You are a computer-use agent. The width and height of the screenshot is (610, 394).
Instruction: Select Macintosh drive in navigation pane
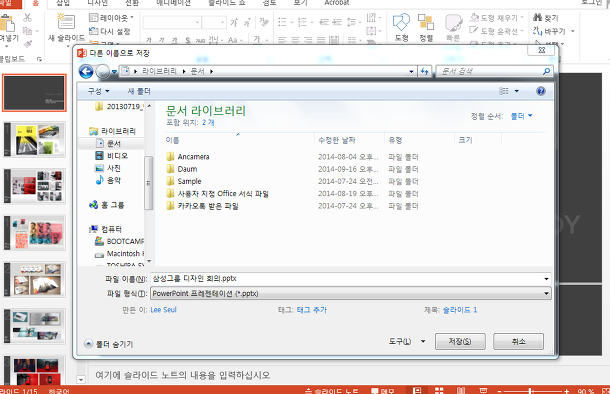pos(119,254)
